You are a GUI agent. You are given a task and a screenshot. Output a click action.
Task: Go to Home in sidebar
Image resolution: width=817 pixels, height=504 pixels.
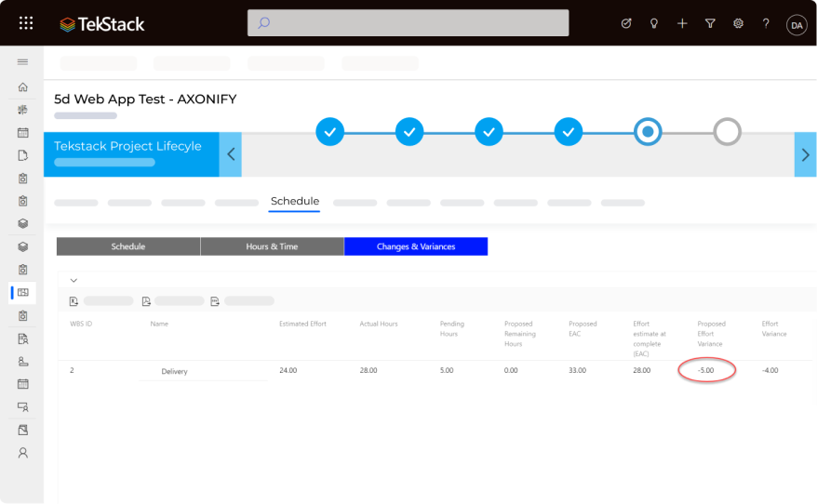pos(23,87)
